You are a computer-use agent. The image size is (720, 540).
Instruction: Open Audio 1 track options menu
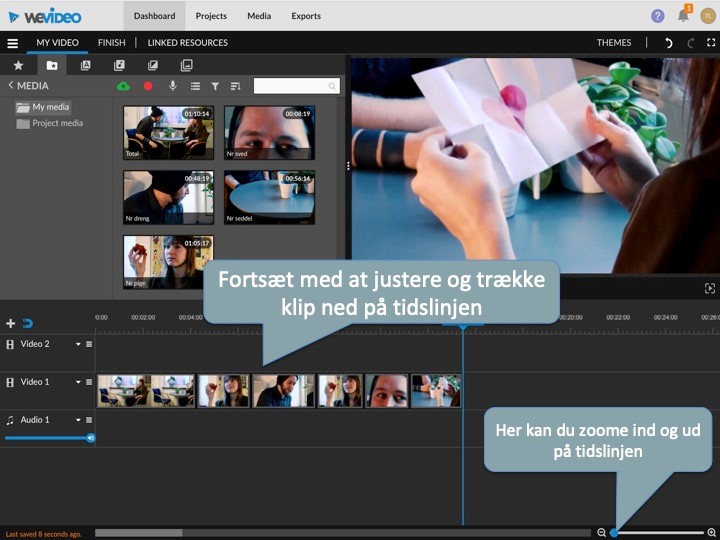pyautogui.click(x=89, y=420)
